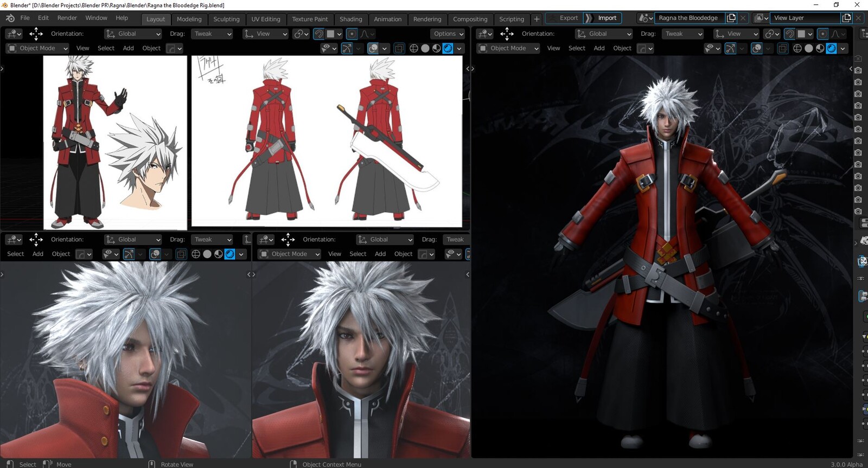The image size is (868, 468).
Task: Select solid shading in reference sheet viewport
Action: click(x=425, y=48)
